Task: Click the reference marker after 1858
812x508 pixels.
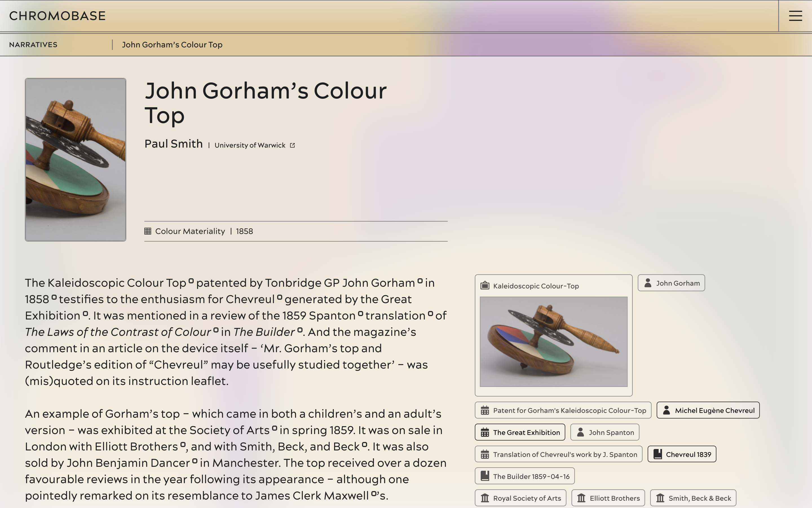Action: point(54,297)
